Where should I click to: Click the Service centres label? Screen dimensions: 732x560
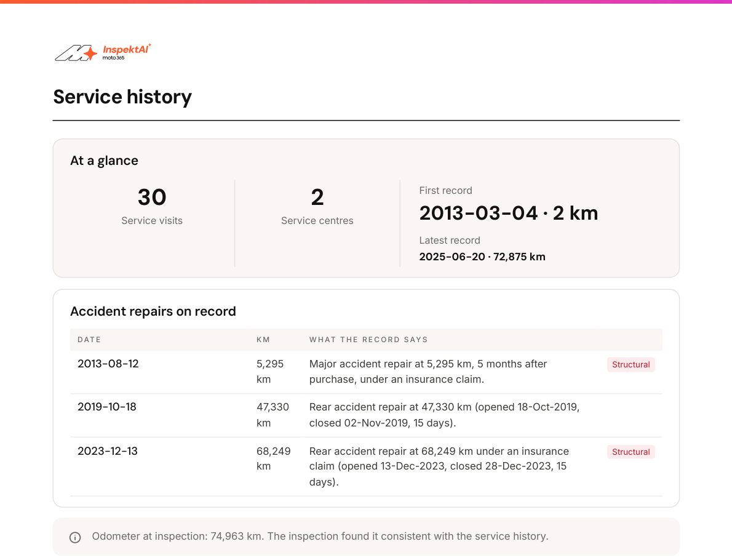pos(317,220)
